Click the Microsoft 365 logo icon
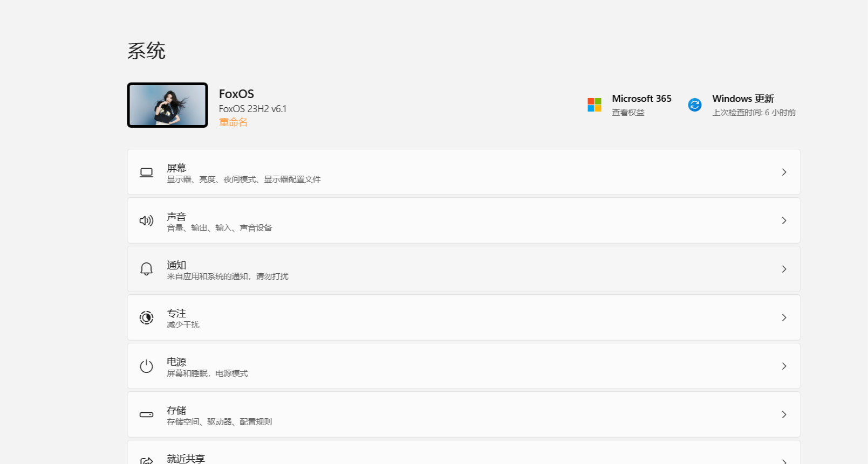The image size is (868, 464). click(594, 105)
